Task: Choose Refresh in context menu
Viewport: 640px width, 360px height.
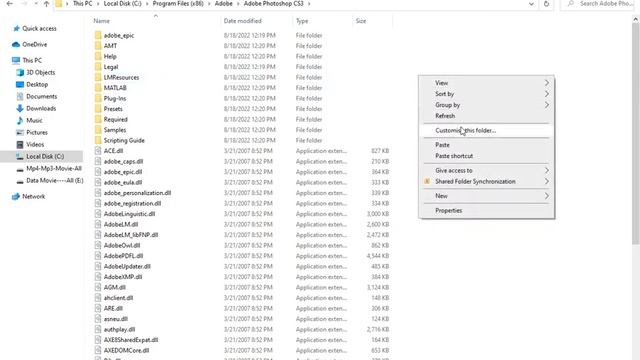Action: (486, 116)
